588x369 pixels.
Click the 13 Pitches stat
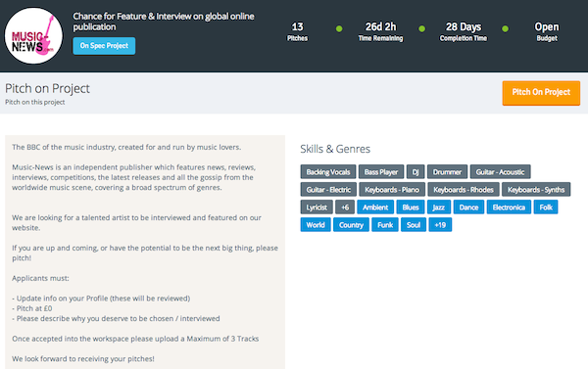point(297,32)
